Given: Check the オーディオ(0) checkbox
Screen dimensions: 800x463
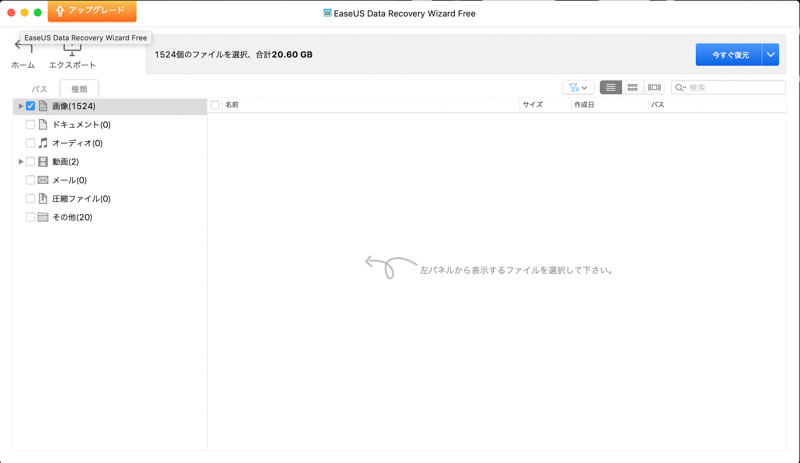Looking at the screenshot, I should (31, 143).
